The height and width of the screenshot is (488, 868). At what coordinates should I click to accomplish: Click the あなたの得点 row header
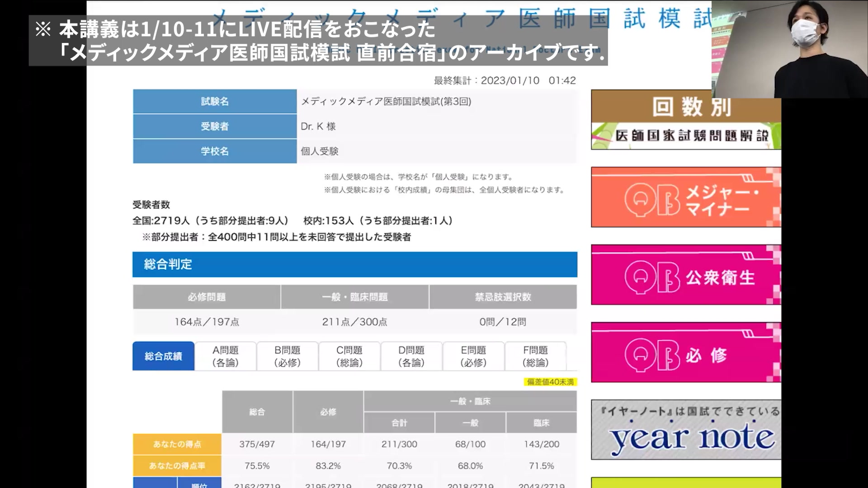click(x=177, y=444)
